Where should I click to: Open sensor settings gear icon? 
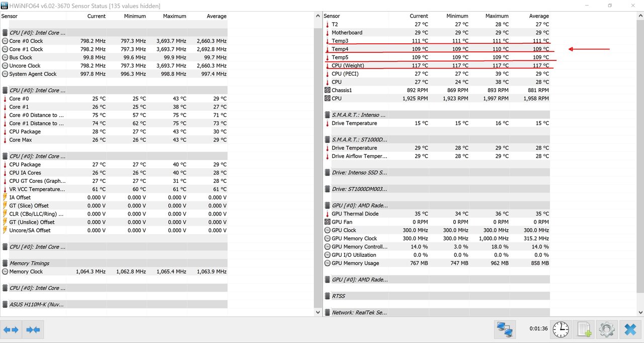pos(607,330)
